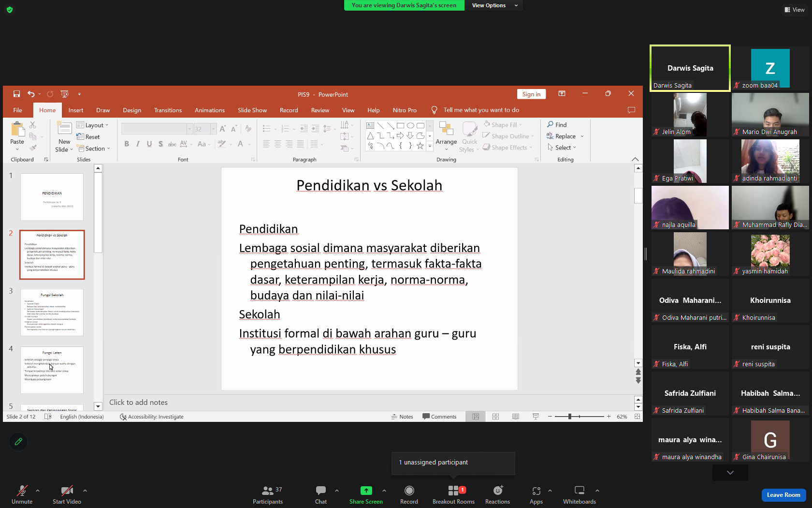Select slide 3 thumbnail Fungsi Sekolah
This screenshot has height=508, width=812.
pyautogui.click(x=52, y=313)
